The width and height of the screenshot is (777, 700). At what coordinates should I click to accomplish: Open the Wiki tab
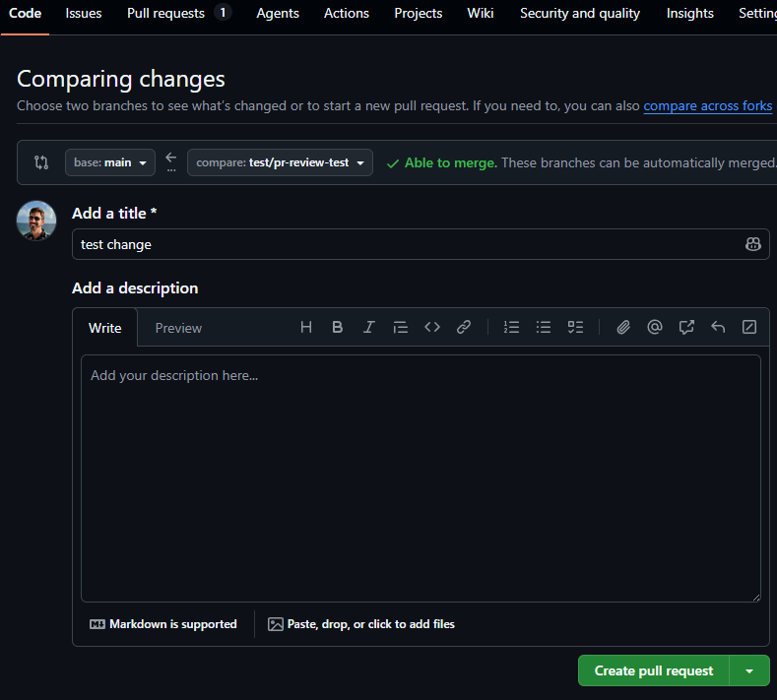[x=481, y=14]
